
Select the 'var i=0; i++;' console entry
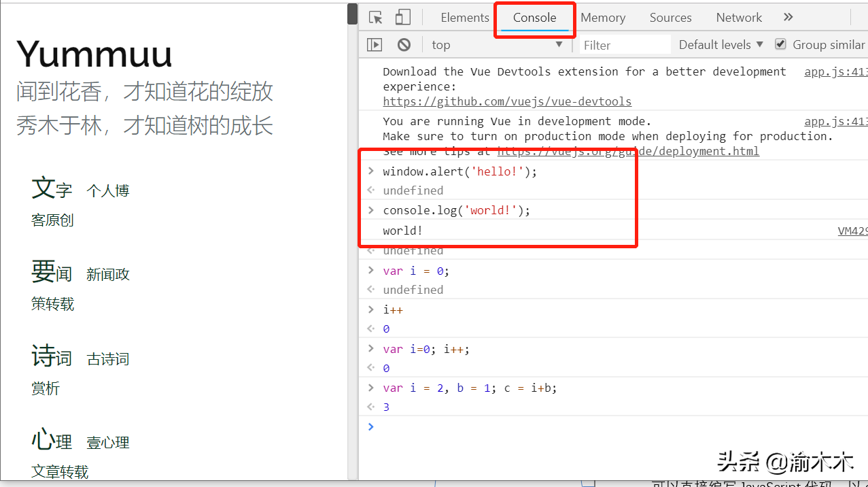pyautogui.click(x=426, y=349)
